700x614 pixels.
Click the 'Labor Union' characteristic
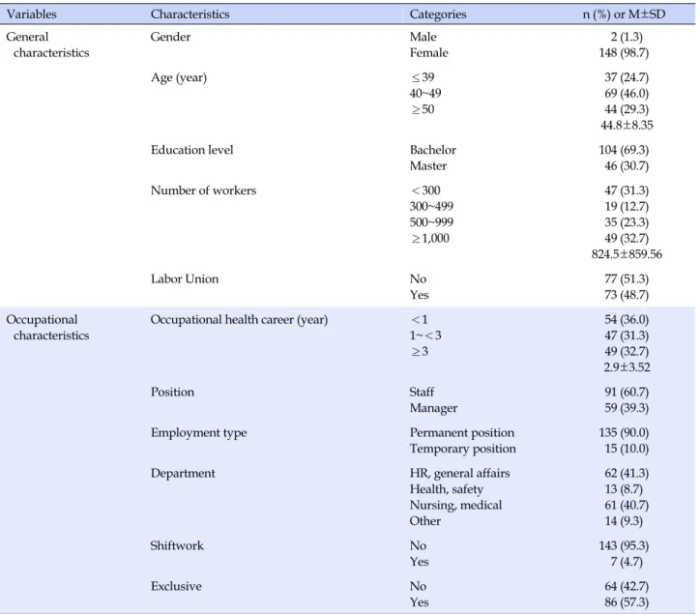click(x=185, y=279)
